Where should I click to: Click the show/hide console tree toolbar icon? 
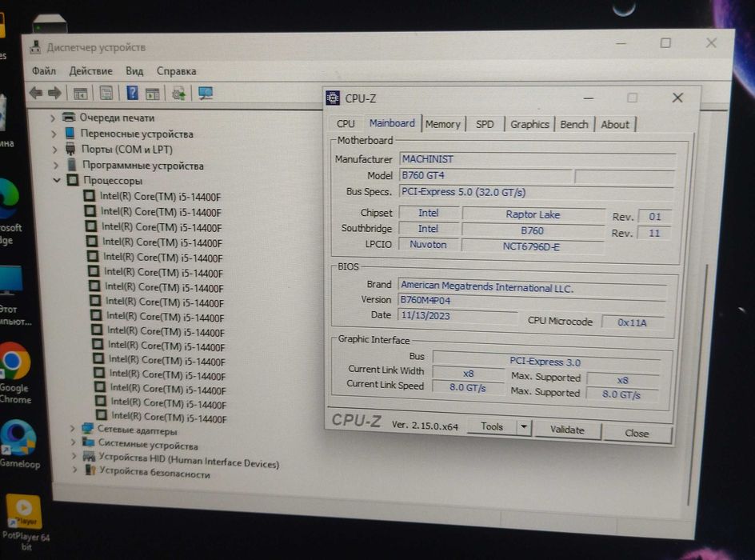click(x=81, y=93)
